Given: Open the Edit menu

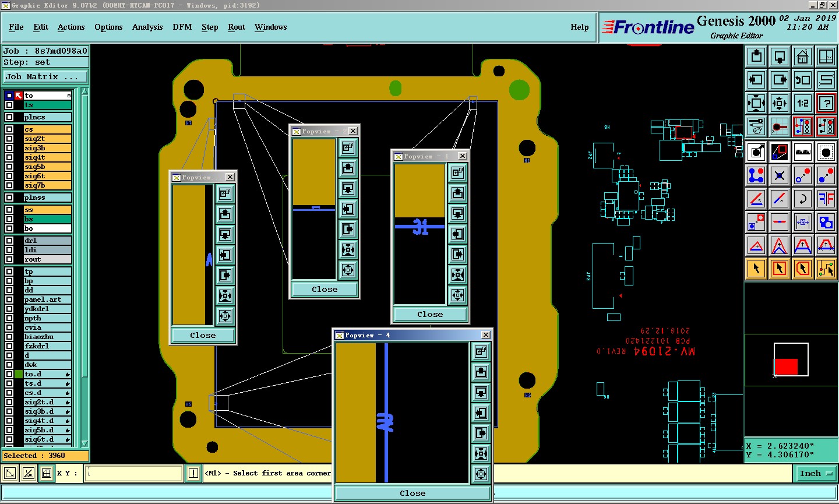Looking at the screenshot, I should click(41, 27).
